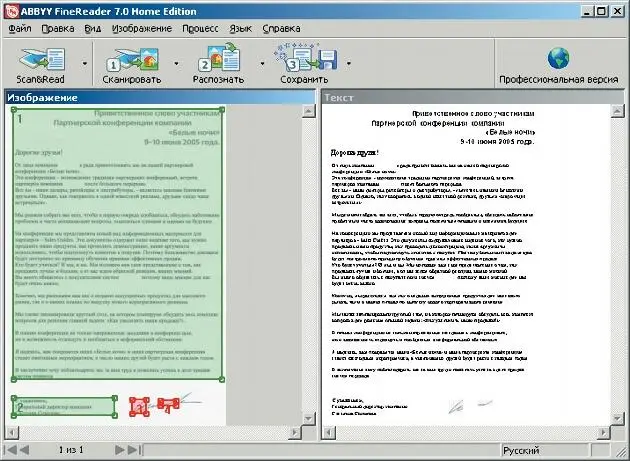Expand the Сохранить dropdown arrow

350,63
